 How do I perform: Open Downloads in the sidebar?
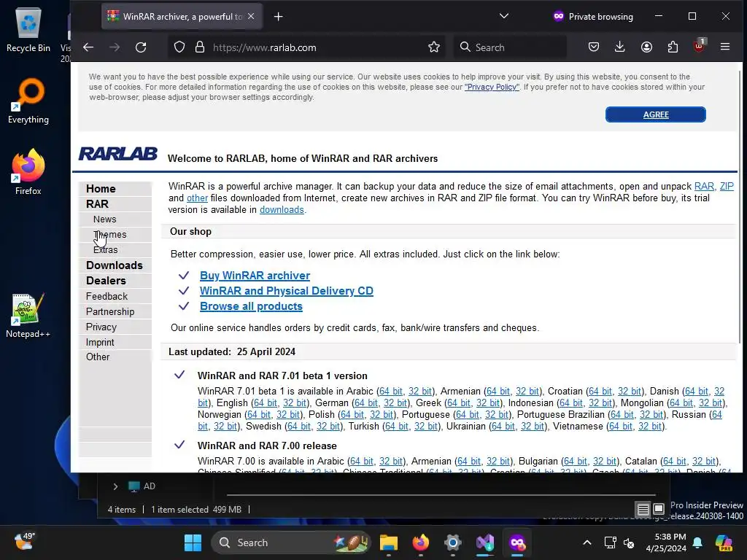click(x=115, y=265)
